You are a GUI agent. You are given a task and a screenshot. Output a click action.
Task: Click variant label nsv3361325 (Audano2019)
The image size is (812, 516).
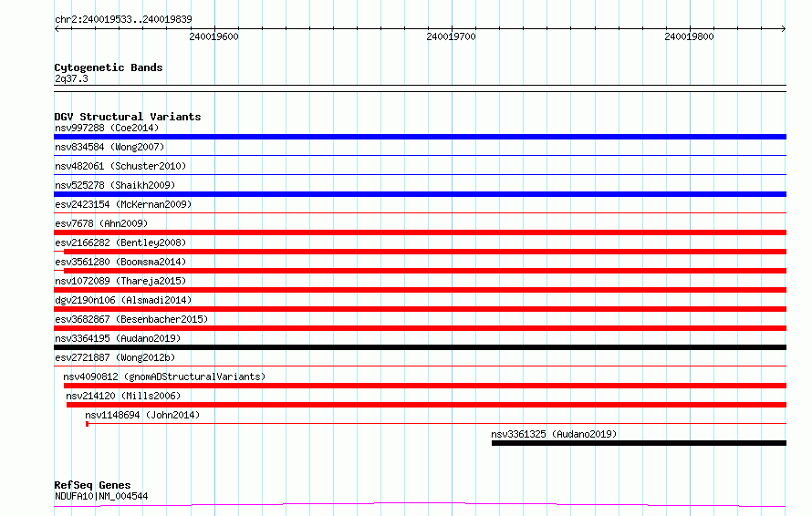click(x=554, y=434)
